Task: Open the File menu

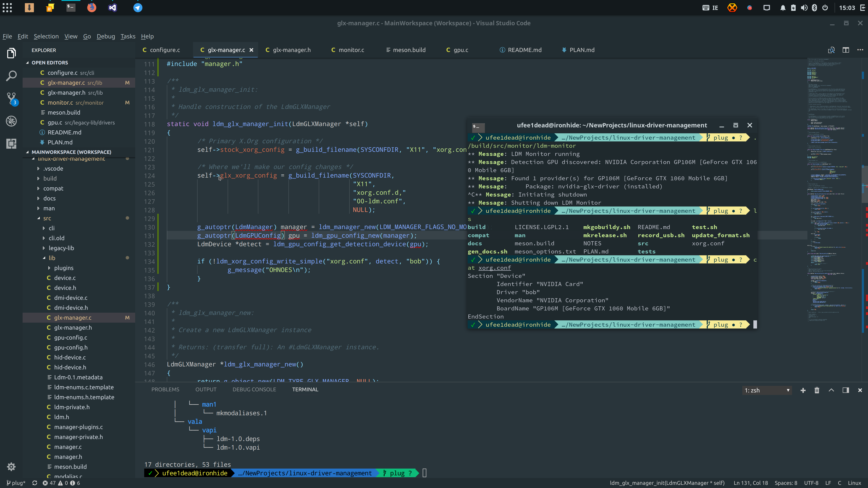Action: pyautogui.click(x=7, y=36)
